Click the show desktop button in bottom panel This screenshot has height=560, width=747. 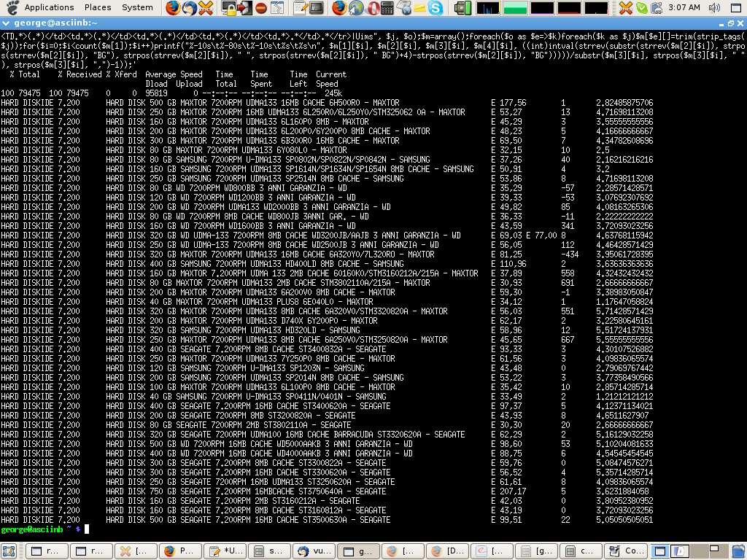click(9, 551)
